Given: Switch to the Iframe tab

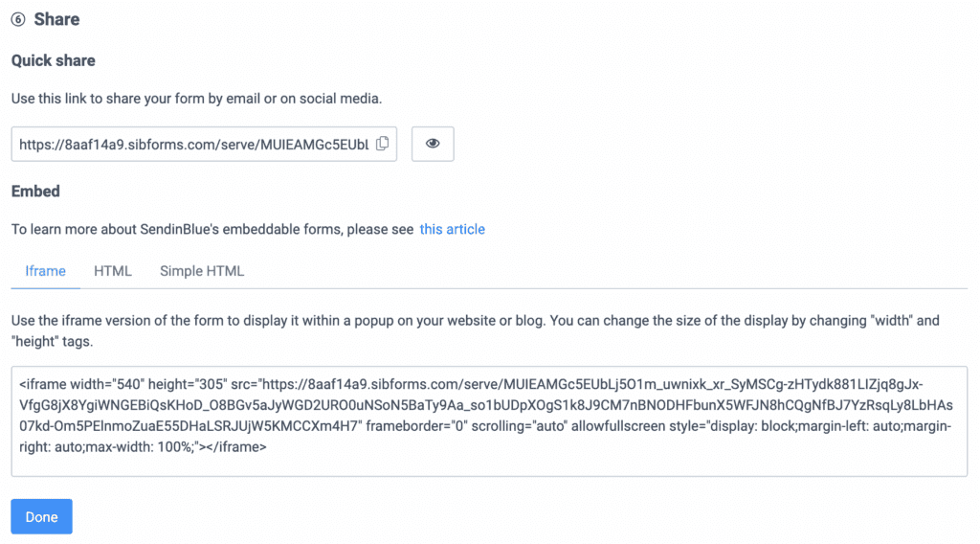Looking at the screenshot, I should 45,271.
